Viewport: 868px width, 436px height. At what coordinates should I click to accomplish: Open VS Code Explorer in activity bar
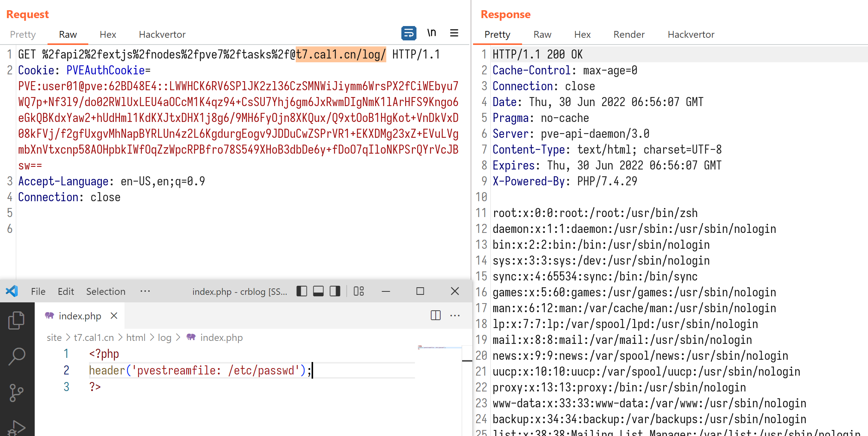point(17,320)
